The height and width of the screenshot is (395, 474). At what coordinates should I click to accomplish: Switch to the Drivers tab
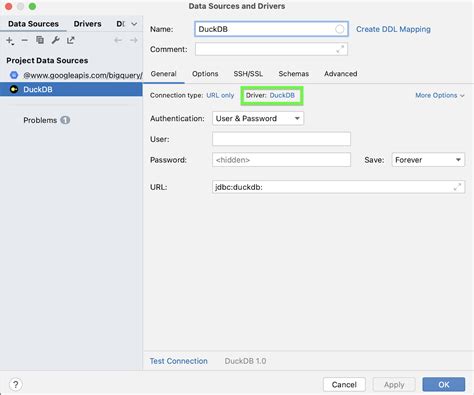87,24
